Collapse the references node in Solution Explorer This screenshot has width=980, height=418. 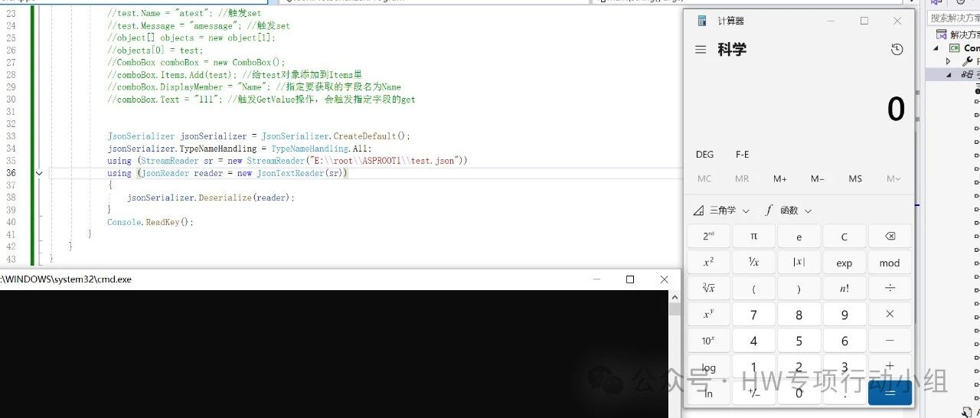[x=949, y=74]
